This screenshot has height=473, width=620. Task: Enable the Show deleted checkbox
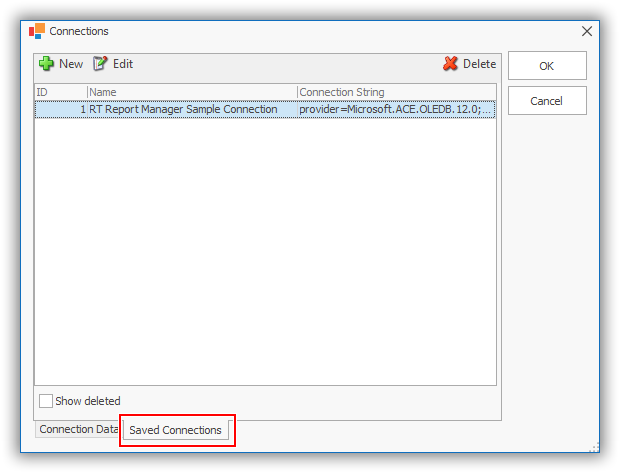(x=45, y=401)
